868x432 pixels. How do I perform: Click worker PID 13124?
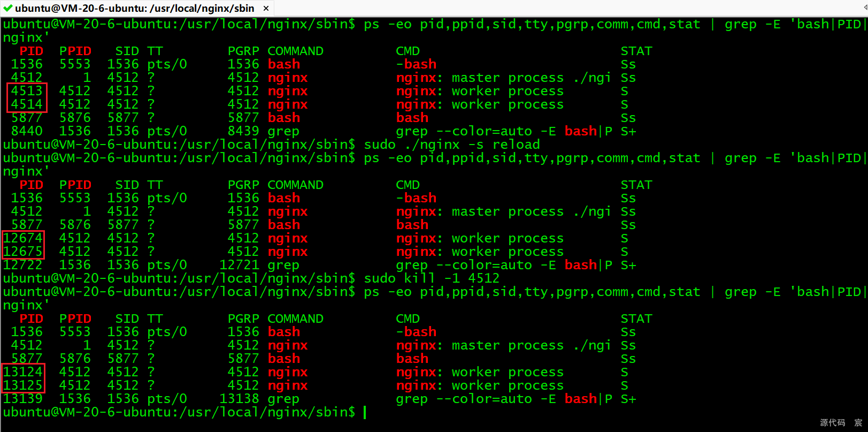[x=23, y=372]
